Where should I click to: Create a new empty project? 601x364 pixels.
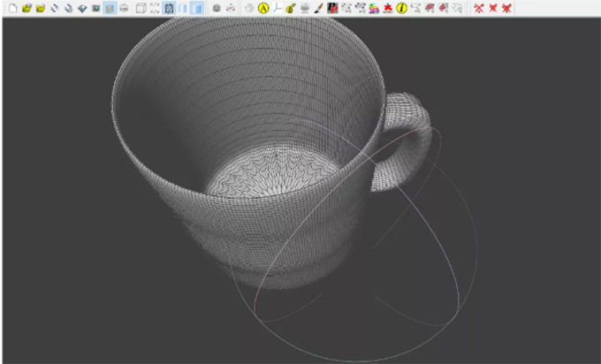tap(12, 8)
